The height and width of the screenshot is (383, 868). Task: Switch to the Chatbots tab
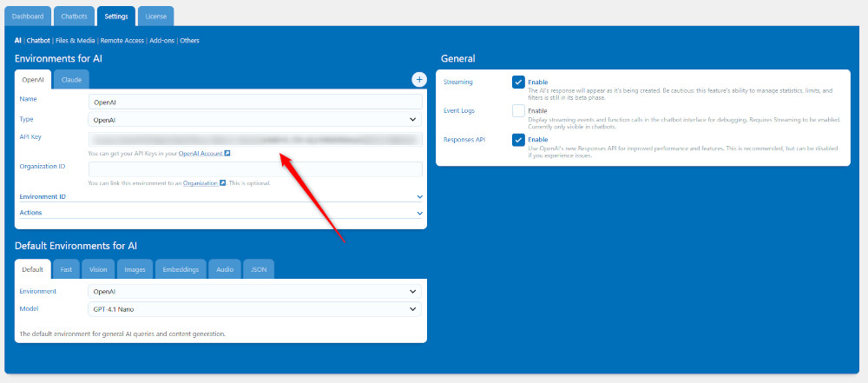pyautogui.click(x=74, y=17)
